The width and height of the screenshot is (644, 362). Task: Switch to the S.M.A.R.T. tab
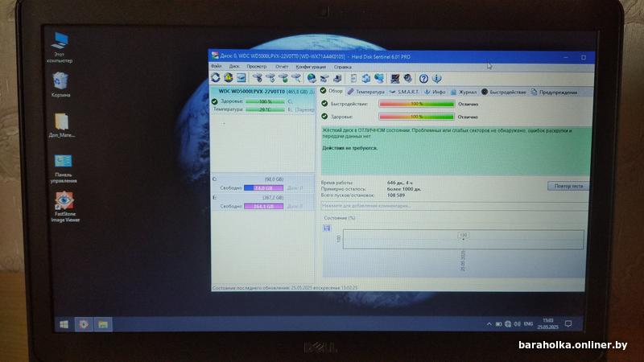(x=404, y=92)
